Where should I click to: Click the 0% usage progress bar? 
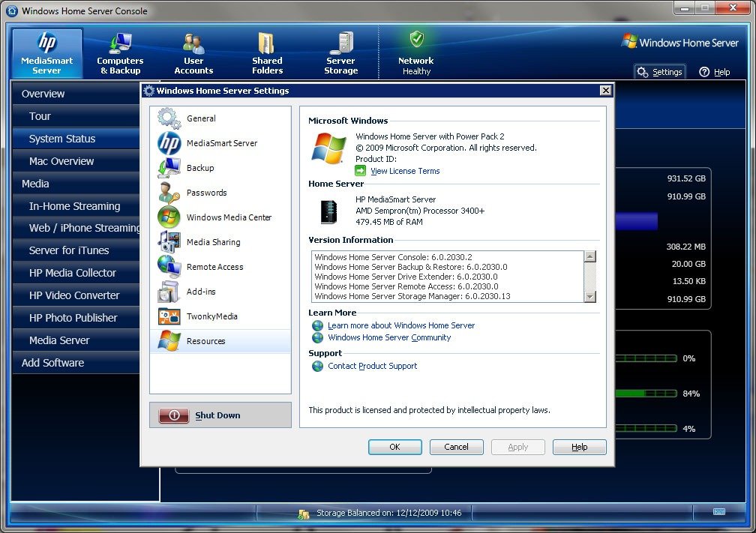tap(646, 358)
